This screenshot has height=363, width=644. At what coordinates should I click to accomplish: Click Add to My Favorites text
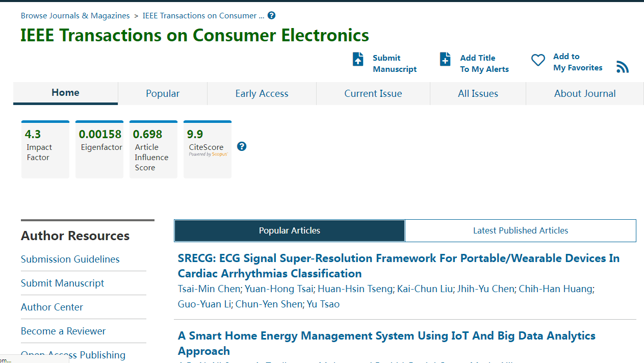tap(578, 62)
